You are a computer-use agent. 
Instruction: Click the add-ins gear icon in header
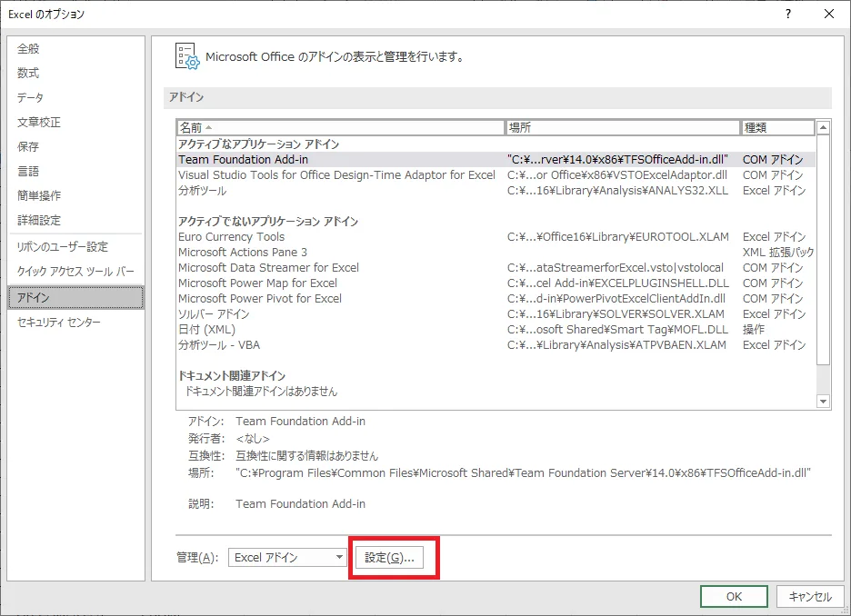[186, 56]
